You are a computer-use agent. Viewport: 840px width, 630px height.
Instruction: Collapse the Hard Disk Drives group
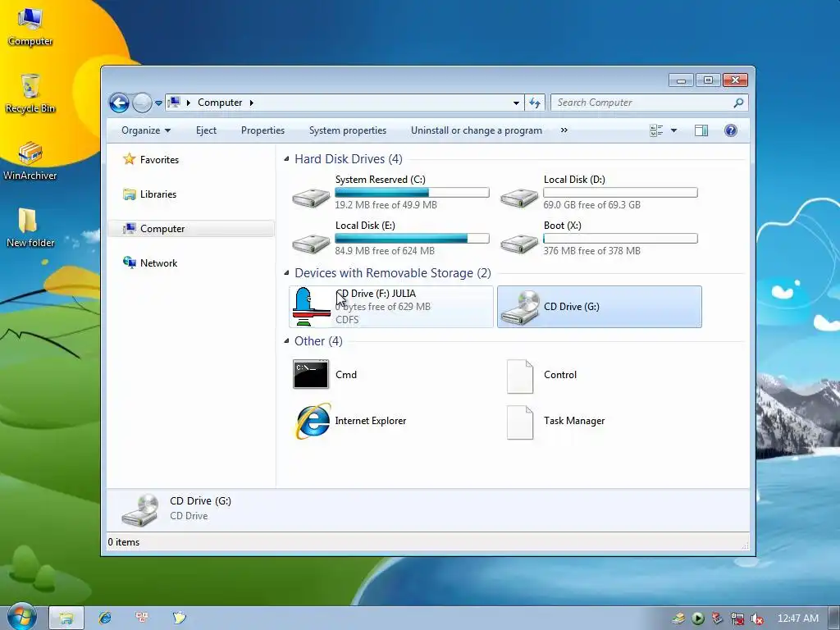(x=286, y=158)
